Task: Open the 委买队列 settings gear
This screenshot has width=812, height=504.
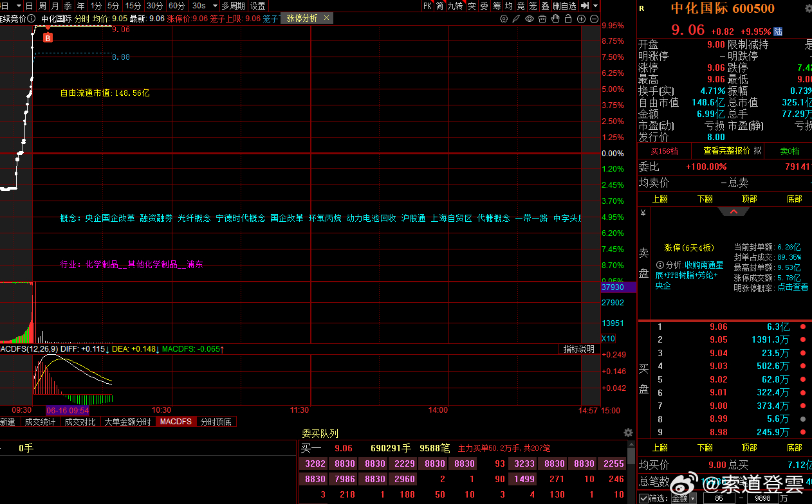Action: pos(629,433)
